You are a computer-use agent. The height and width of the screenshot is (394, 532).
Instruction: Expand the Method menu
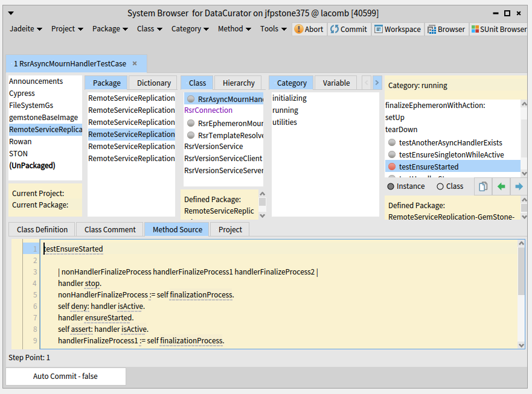(234, 29)
